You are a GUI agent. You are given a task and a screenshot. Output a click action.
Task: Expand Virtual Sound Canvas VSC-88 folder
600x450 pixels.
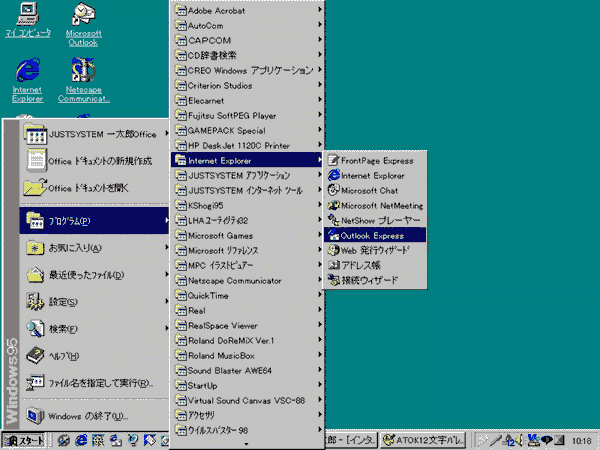pos(247,400)
